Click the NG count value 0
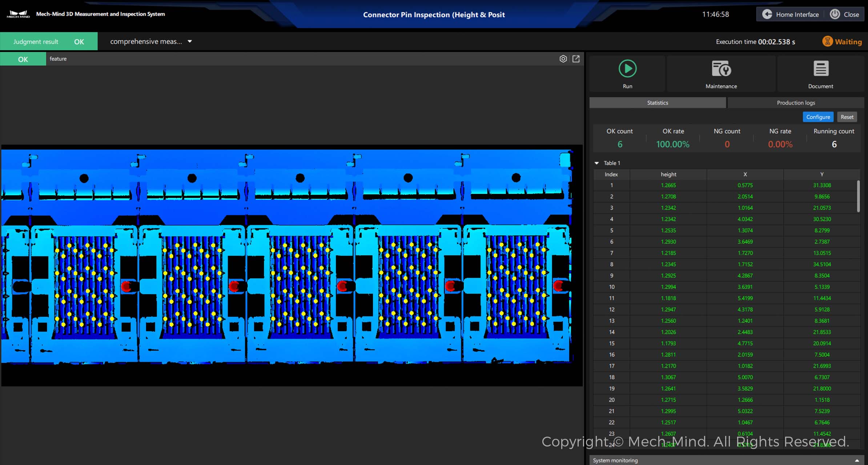This screenshot has width=868, height=465. [x=727, y=144]
